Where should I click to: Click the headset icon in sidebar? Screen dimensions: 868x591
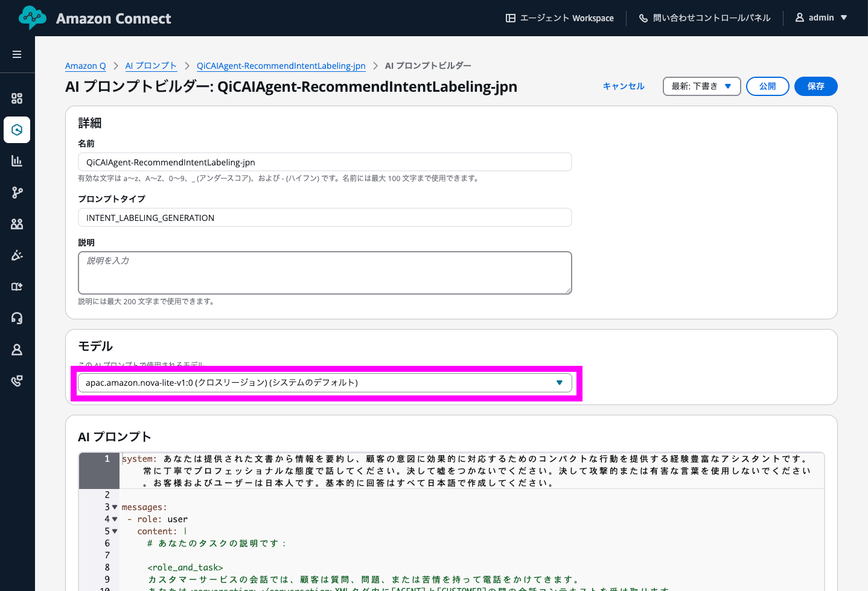coord(17,318)
